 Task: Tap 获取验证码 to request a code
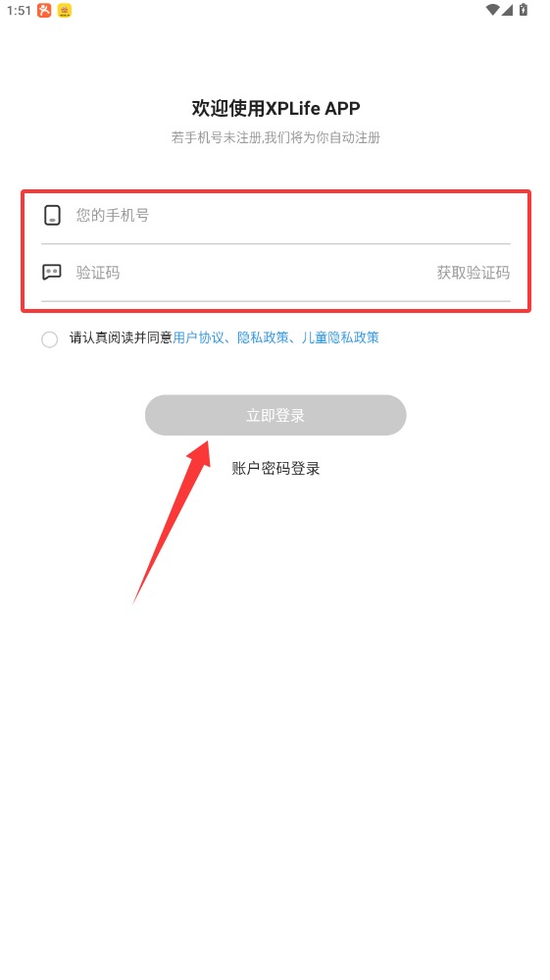[x=474, y=272]
